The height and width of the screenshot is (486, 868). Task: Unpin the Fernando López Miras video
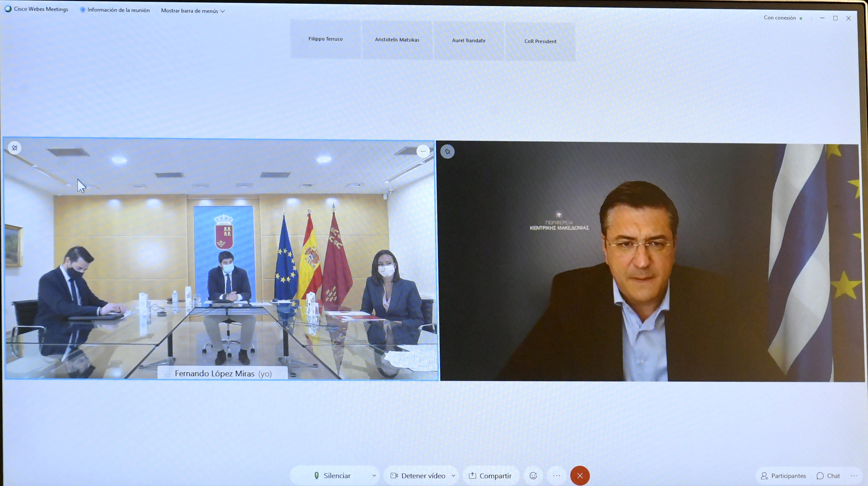pyautogui.click(x=15, y=148)
